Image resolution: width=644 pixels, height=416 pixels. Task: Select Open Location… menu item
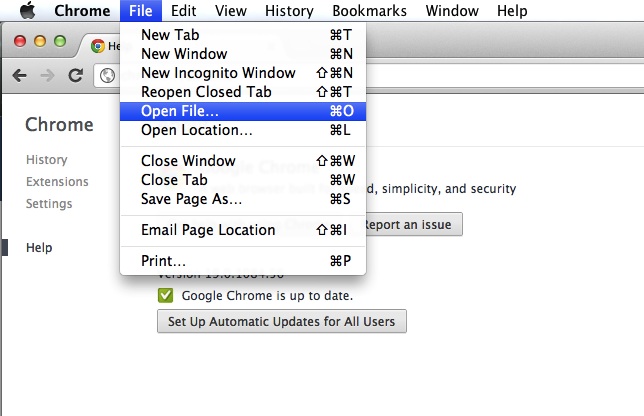click(243, 130)
